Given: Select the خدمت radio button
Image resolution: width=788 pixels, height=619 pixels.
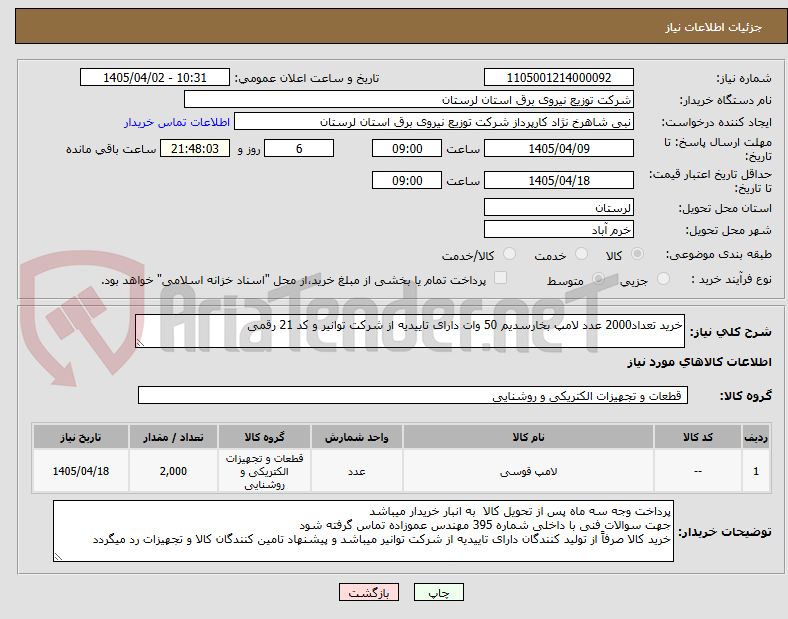Looking at the screenshot, I should 581,254.
